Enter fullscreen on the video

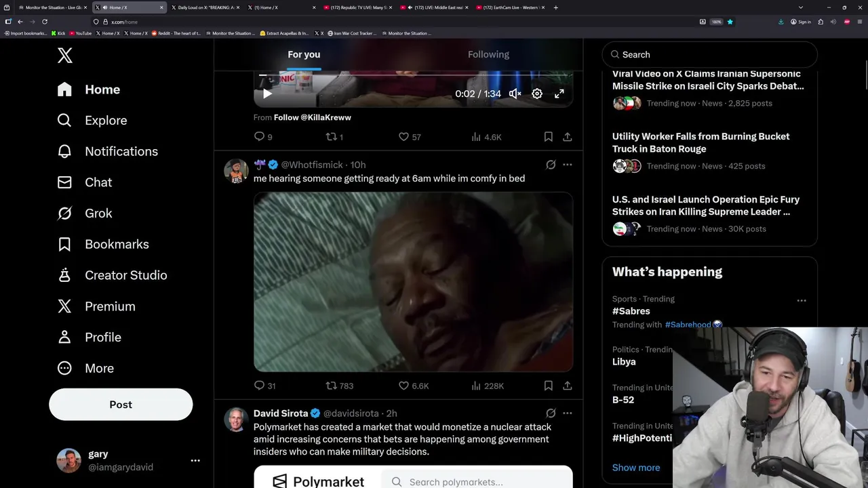click(559, 94)
